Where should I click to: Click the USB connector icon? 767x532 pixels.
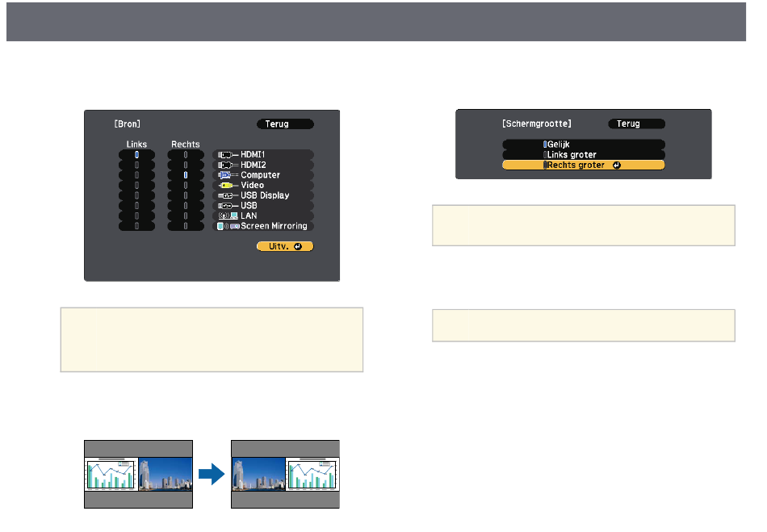(228, 206)
